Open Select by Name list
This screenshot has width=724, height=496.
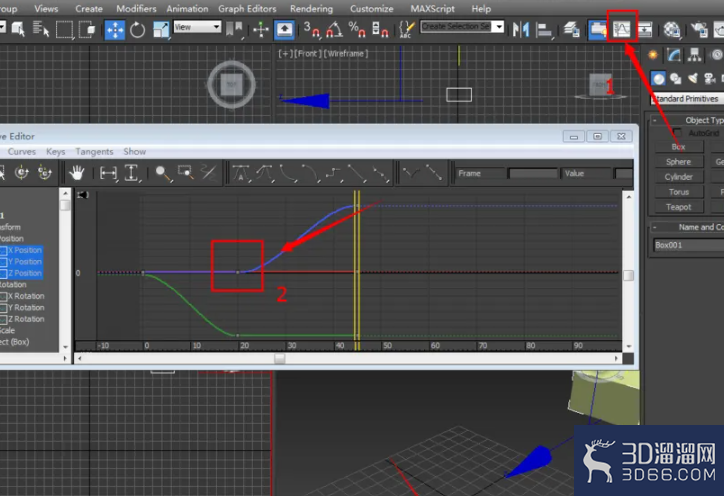(x=41, y=30)
